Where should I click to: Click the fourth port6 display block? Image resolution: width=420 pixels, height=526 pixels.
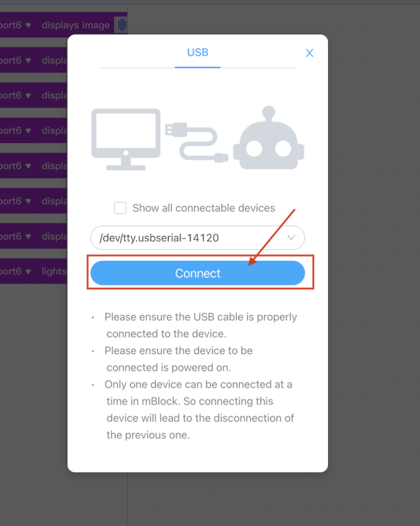point(33,130)
